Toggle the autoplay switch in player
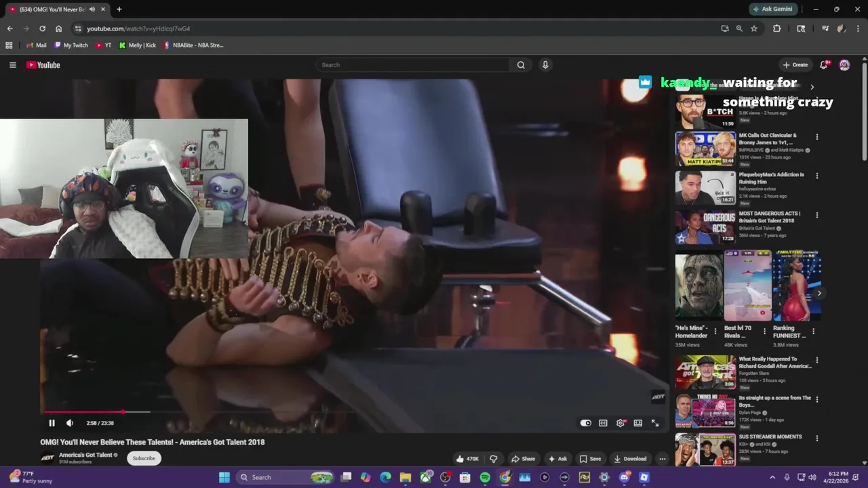This screenshot has height=488, width=868. tap(586, 423)
